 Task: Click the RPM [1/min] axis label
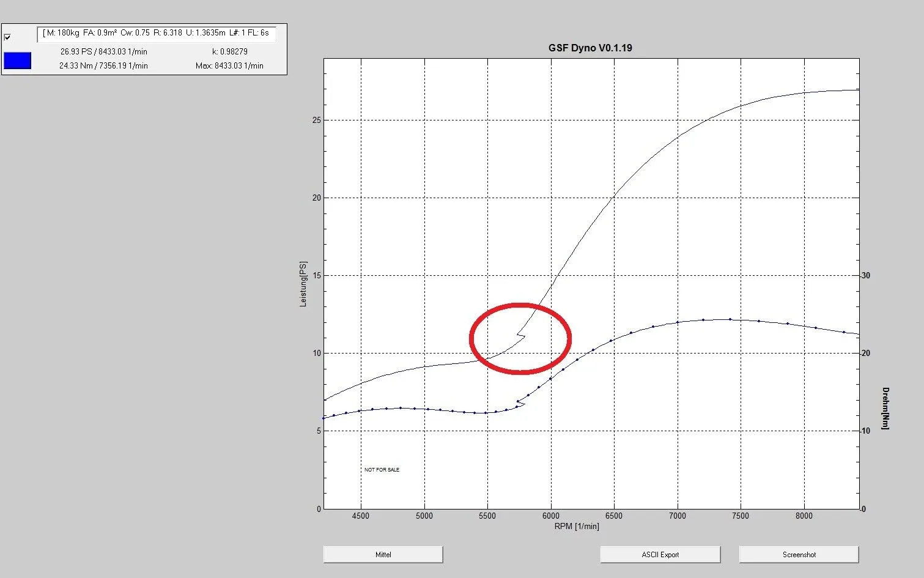point(576,527)
